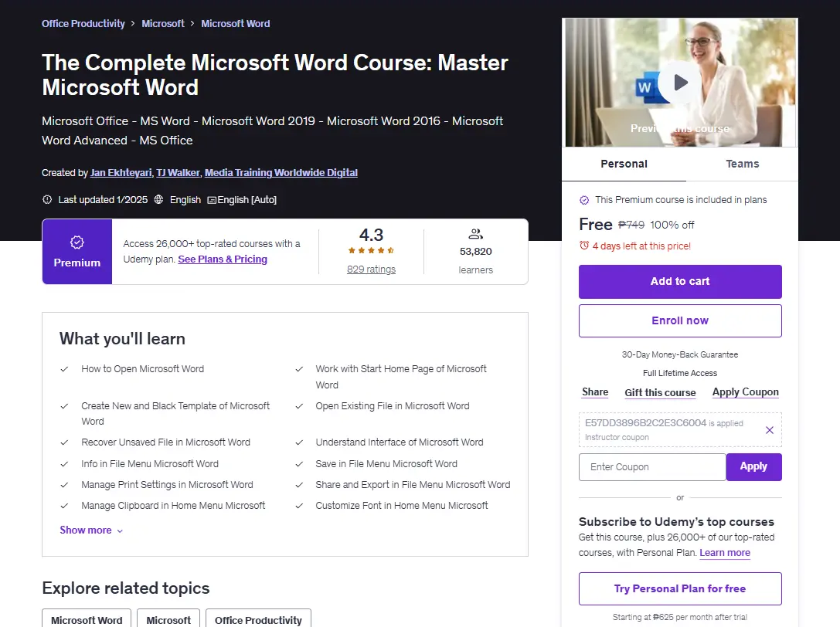Click applied coupon code E57DD3896B2C2E3C6004

[645, 423]
